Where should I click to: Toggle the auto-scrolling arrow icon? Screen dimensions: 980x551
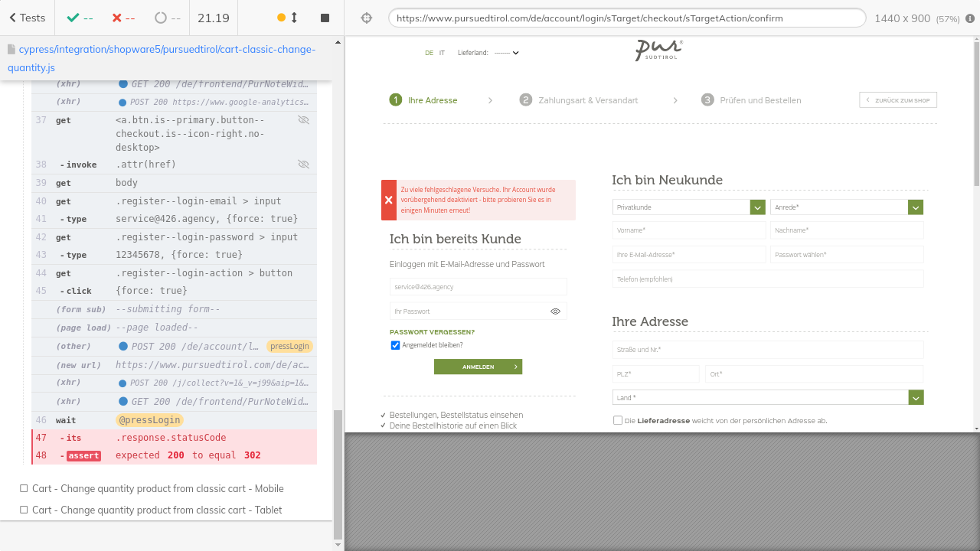(x=294, y=18)
